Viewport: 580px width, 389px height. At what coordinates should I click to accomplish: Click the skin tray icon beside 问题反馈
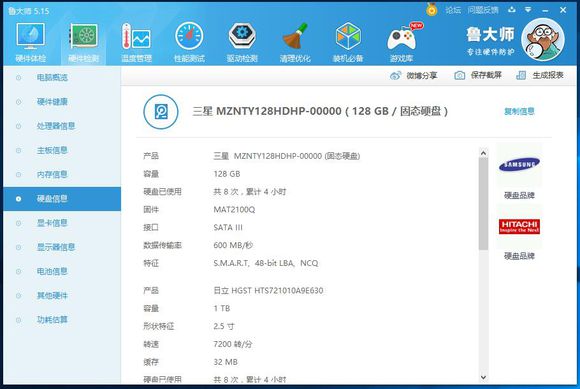coord(512,10)
